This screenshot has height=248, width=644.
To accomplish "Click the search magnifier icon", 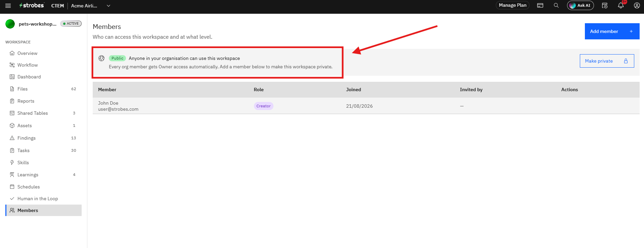I will pyautogui.click(x=556, y=5).
